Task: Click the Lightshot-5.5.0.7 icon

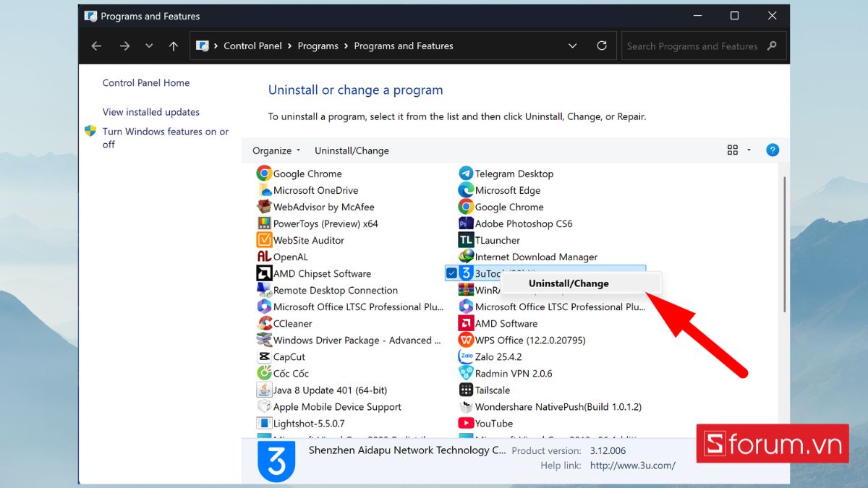Action: [x=264, y=423]
